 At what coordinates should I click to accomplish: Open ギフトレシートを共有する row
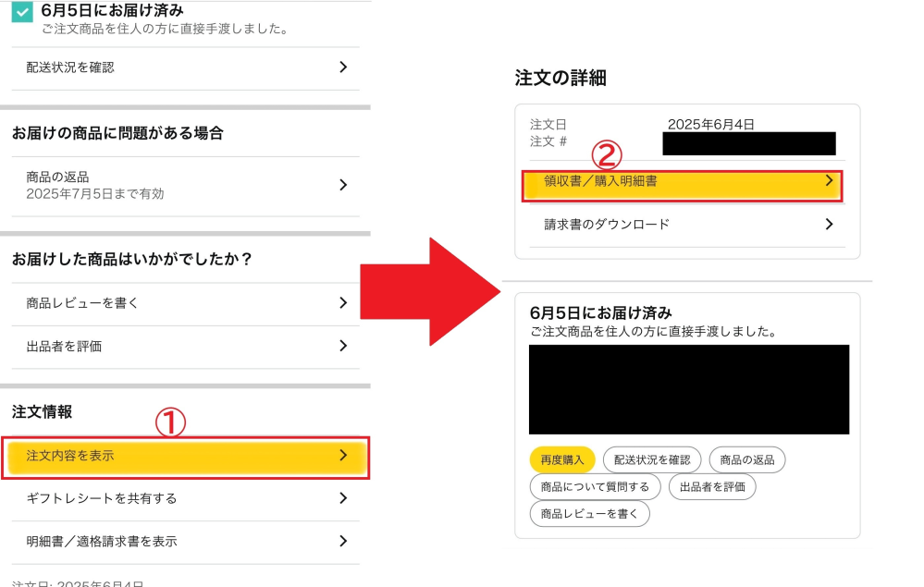point(186,498)
